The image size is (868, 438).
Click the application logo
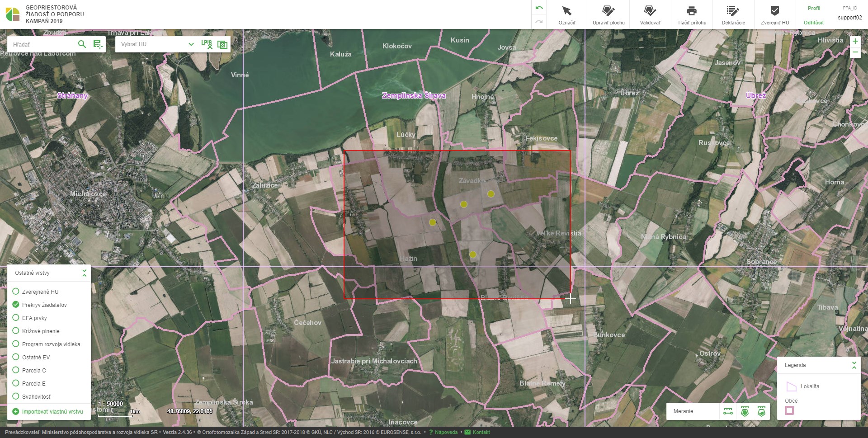pos(13,14)
